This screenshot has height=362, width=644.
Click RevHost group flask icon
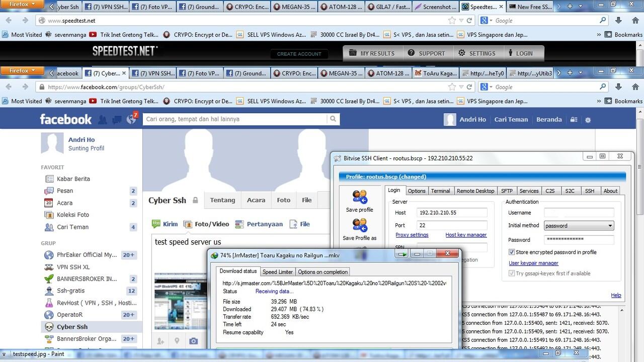49,303
